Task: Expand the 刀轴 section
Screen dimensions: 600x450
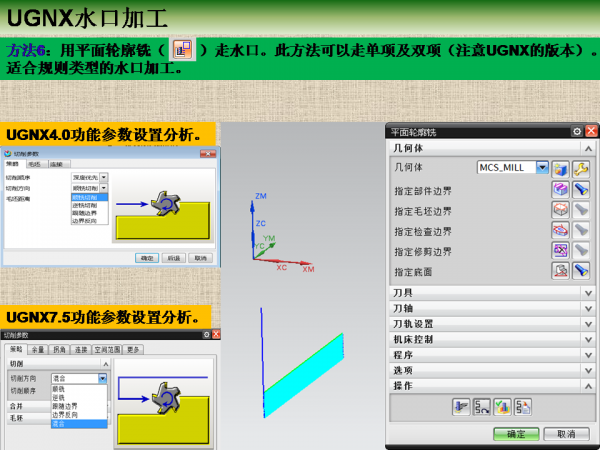Action: coord(589,309)
